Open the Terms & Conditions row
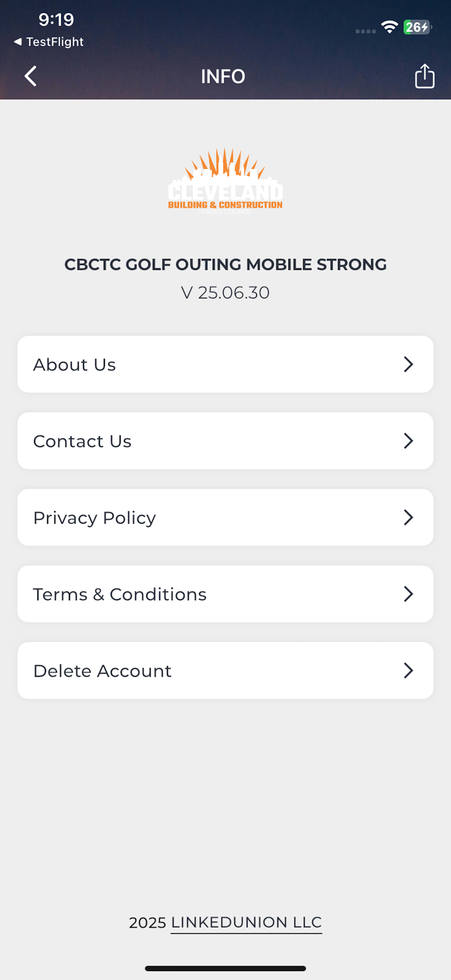Image resolution: width=451 pixels, height=980 pixels. (225, 594)
